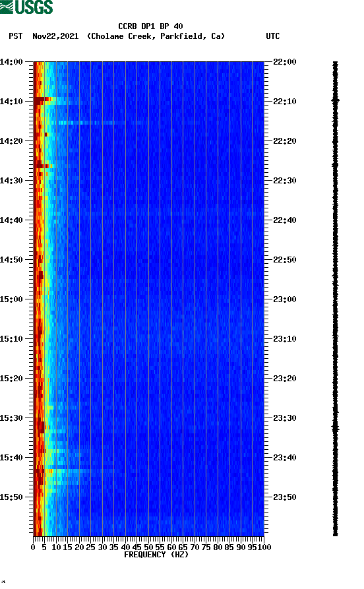The height and width of the screenshot is (589, 364).
Task: Click the 50 Hz frequency tick label
Action: [148, 547]
